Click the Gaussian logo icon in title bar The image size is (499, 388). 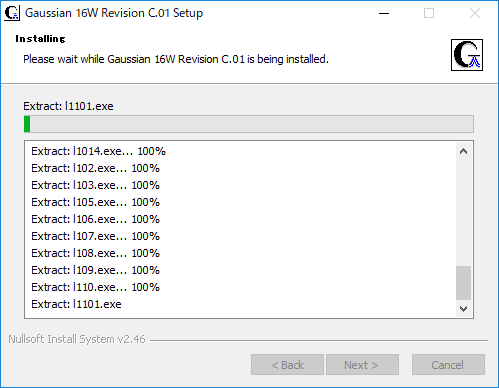pyautogui.click(x=12, y=13)
